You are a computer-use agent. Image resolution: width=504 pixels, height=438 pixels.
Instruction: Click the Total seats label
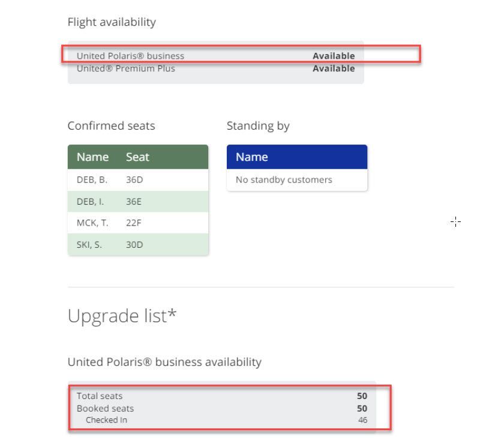100,396
